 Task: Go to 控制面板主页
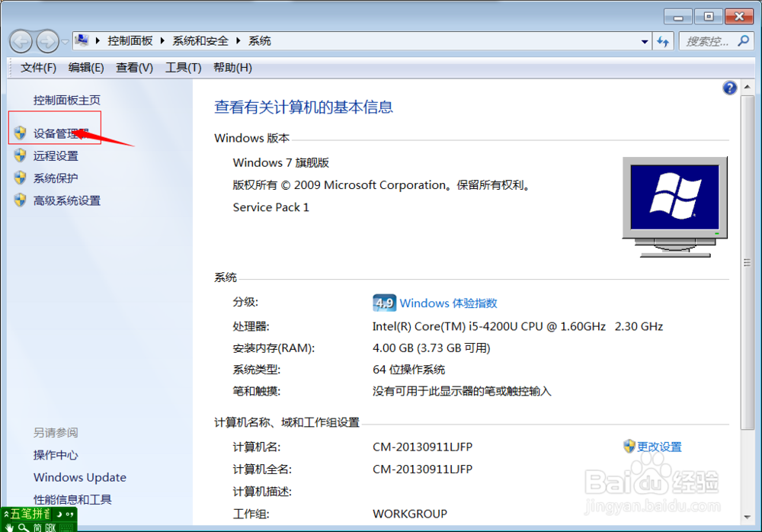(x=66, y=100)
